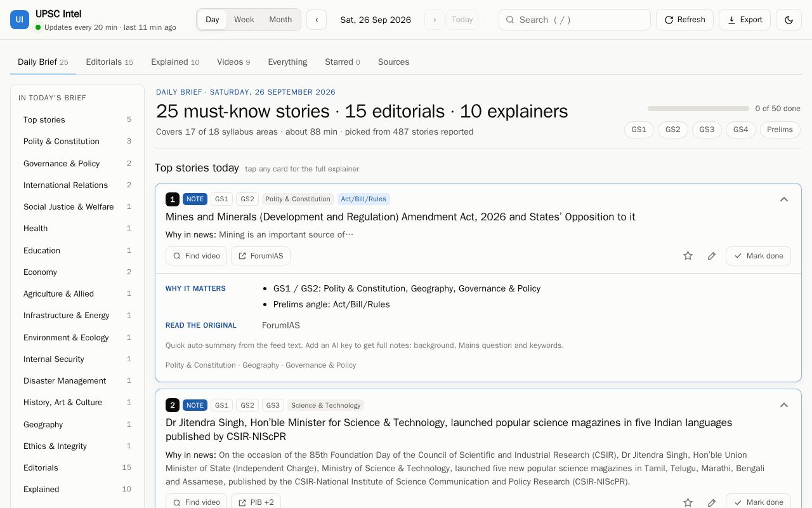Screen dimensions: 812x508
Task: Open the Editorials tab
Action: coord(110,62)
